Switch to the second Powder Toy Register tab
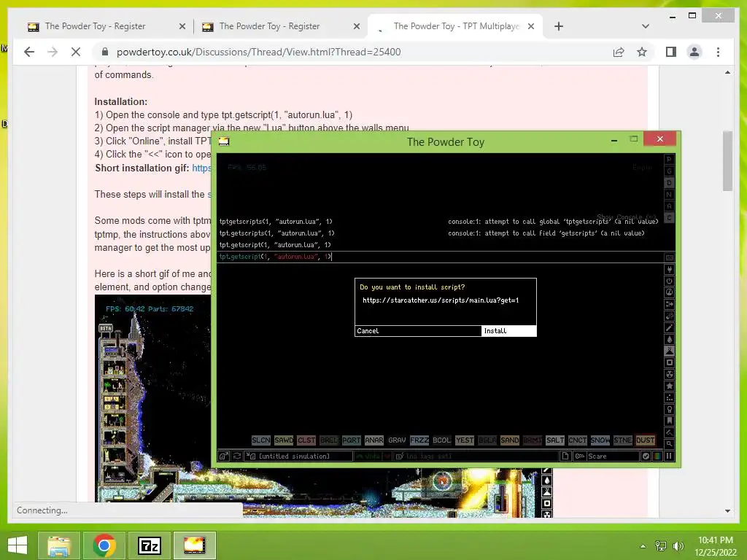The width and height of the screenshot is (747, 560). pyautogui.click(x=281, y=26)
